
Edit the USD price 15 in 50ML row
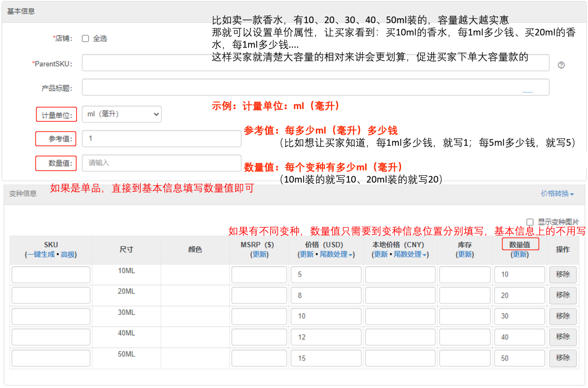click(326, 358)
